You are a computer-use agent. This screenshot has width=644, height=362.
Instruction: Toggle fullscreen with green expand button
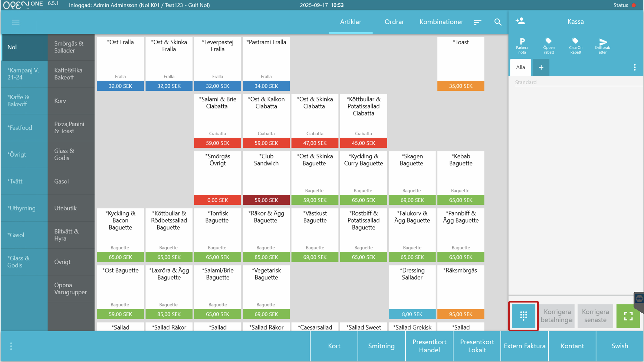click(x=628, y=316)
